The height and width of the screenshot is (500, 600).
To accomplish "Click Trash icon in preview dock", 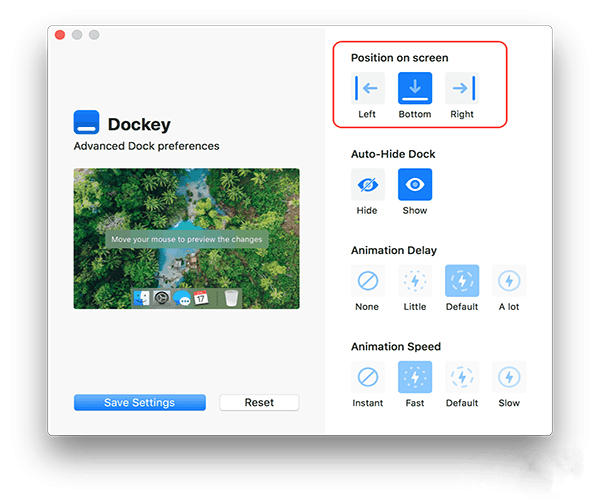I will 231,298.
